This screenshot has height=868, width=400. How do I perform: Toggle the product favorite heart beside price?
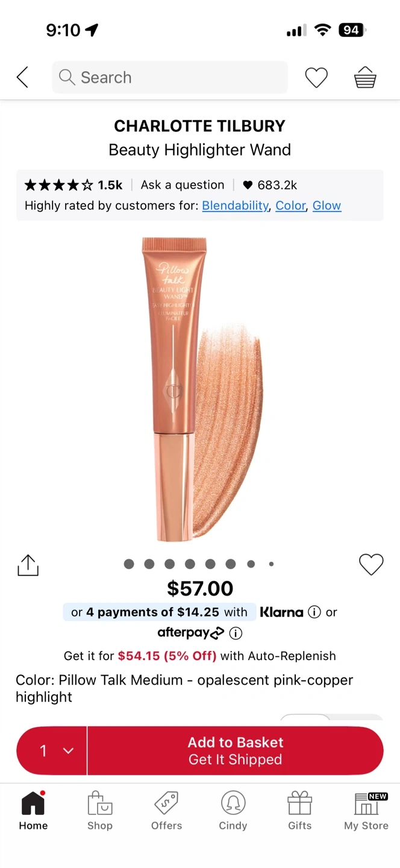coord(371,564)
